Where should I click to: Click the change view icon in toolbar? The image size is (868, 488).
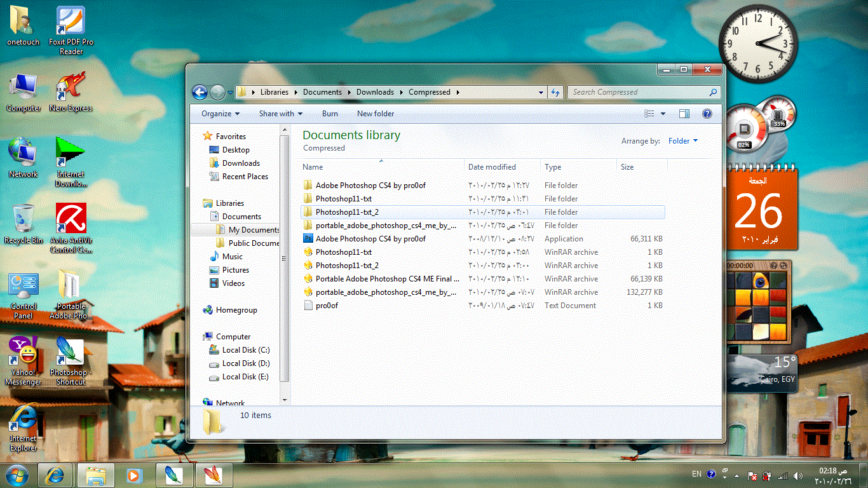coord(649,114)
